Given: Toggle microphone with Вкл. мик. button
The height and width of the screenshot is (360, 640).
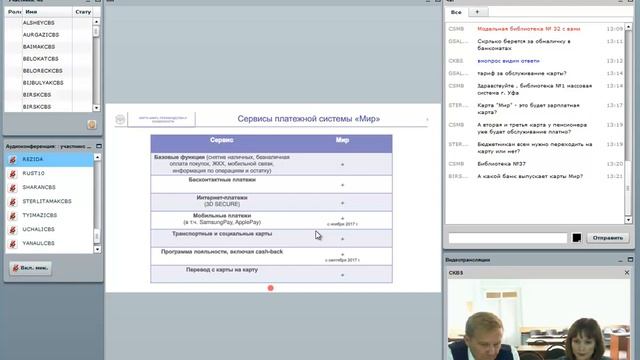Looking at the screenshot, I should (31, 268).
